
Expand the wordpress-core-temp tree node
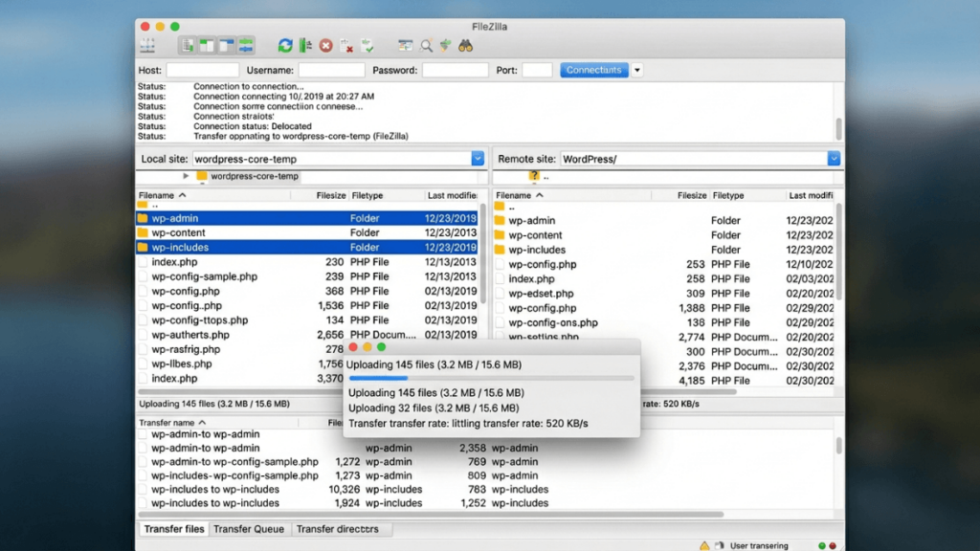(186, 176)
